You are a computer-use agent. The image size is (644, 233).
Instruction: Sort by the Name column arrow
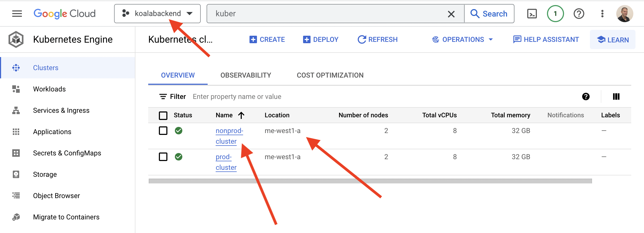point(241,115)
